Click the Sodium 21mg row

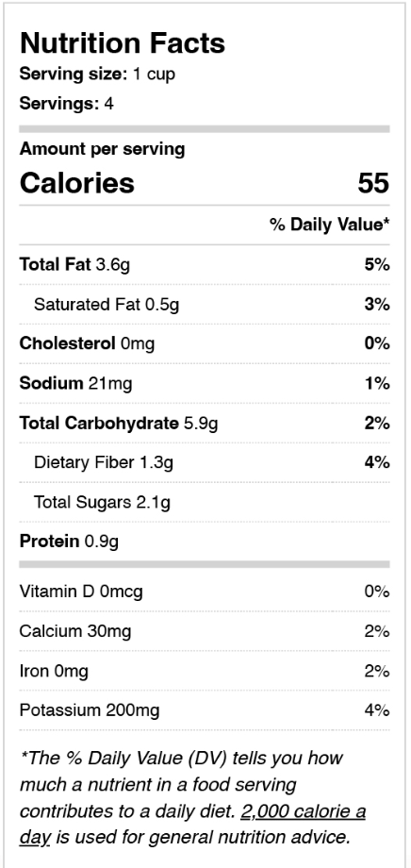point(205,383)
